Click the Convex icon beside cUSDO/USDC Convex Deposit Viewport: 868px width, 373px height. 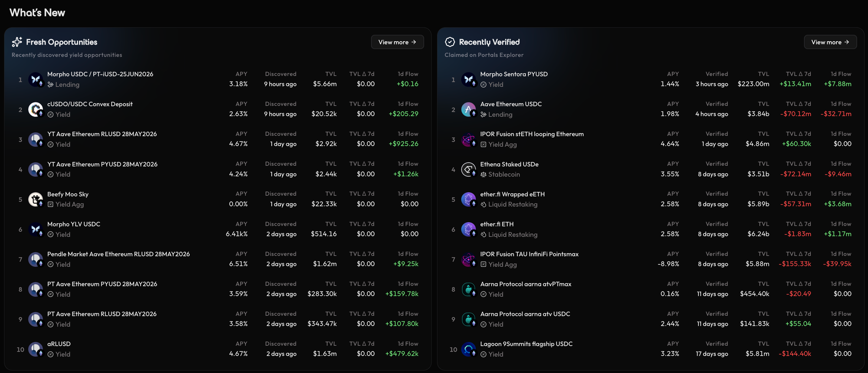(x=36, y=109)
